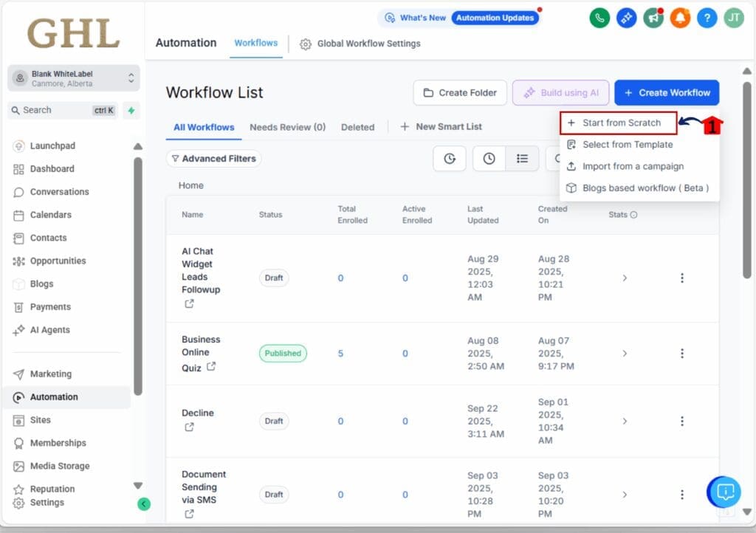Open Advanced Filters panel
The image size is (756, 533).
[x=213, y=159]
